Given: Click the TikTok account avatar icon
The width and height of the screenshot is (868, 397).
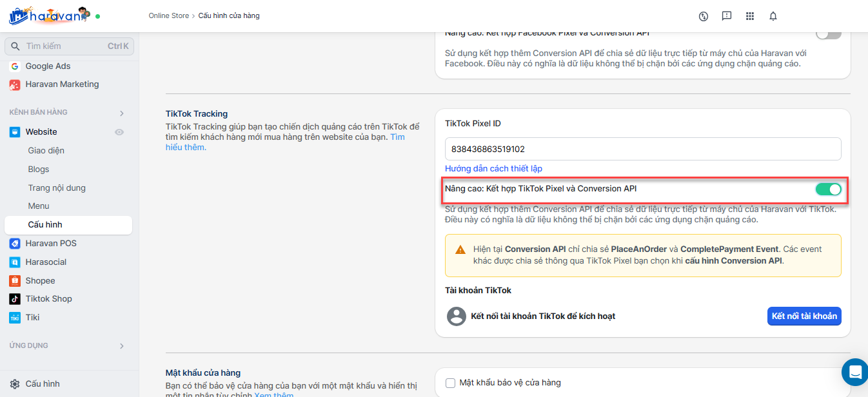Looking at the screenshot, I should (x=457, y=316).
